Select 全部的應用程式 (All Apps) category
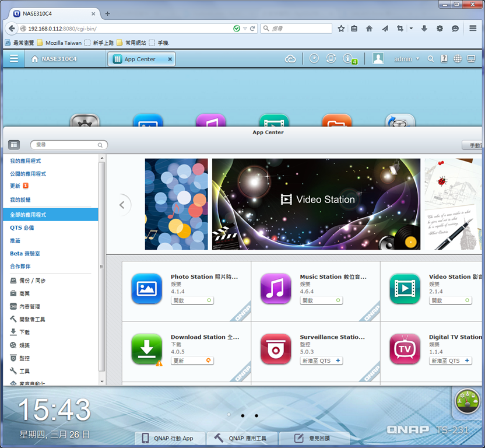Image resolution: width=485 pixels, height=448 pixels. coord(50,215)
